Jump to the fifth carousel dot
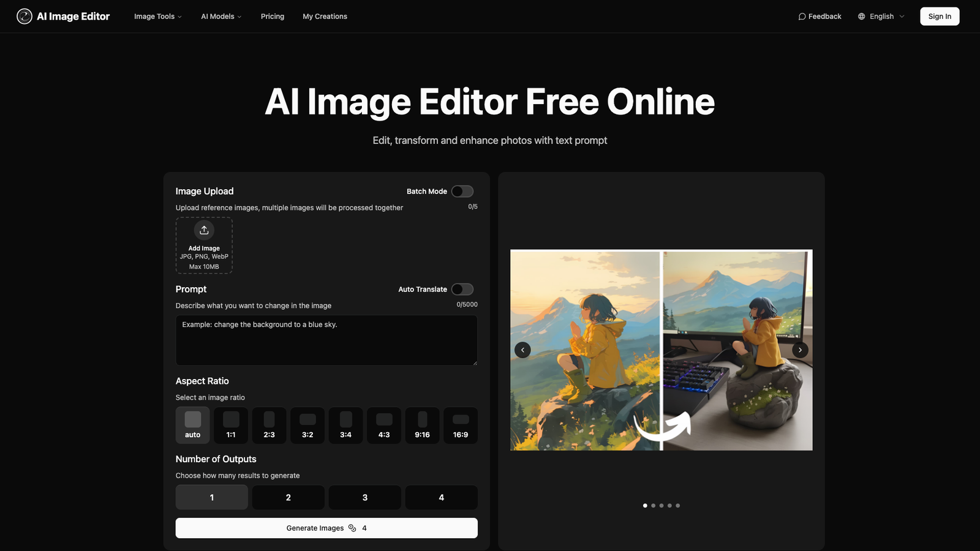980x551 pixels. click(677, 506)
